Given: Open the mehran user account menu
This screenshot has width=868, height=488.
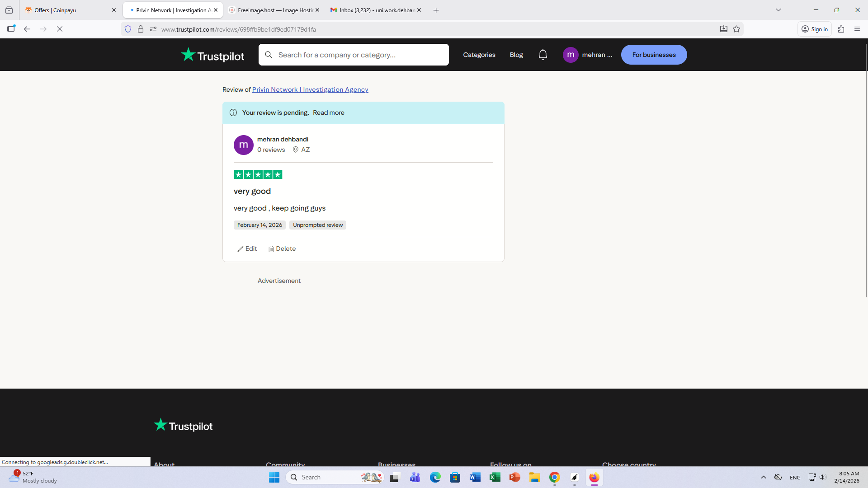Looking at the screenshot, I should point(588,55).
